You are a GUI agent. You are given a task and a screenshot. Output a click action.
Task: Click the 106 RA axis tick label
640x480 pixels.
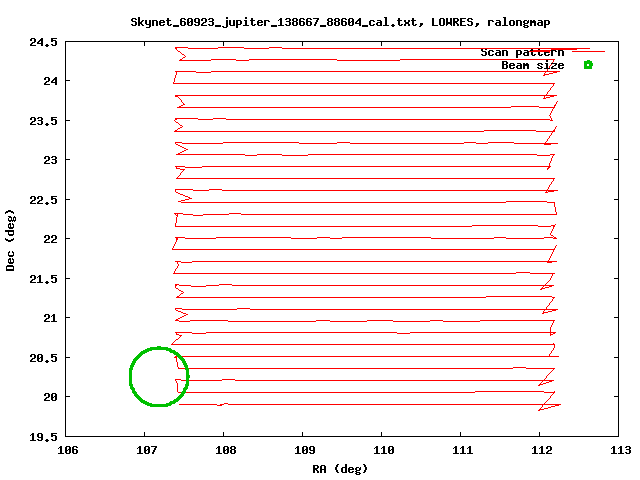tap(67, 450)
